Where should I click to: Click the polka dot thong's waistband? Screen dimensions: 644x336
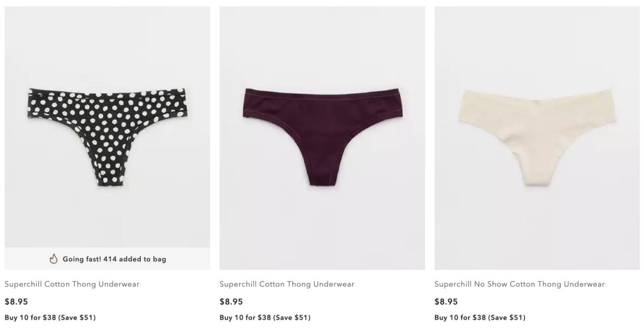pos(107,93)
